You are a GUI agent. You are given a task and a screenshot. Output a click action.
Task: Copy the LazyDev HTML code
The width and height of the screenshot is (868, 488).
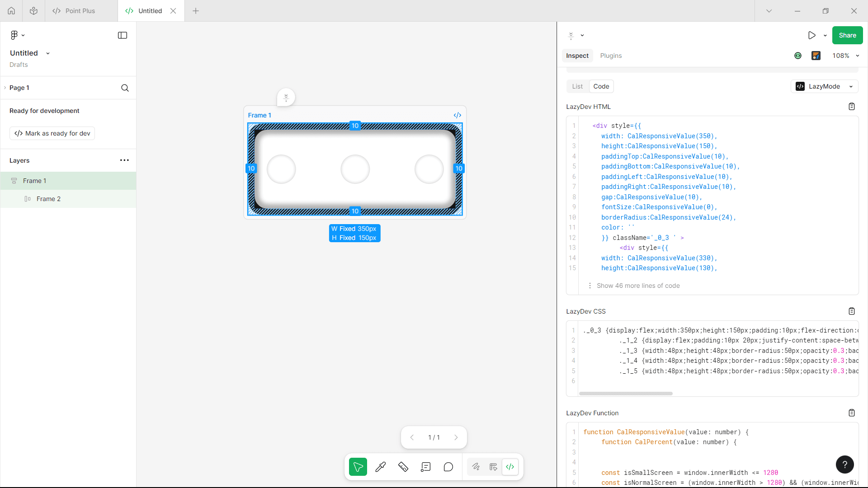tap(852, 106)
